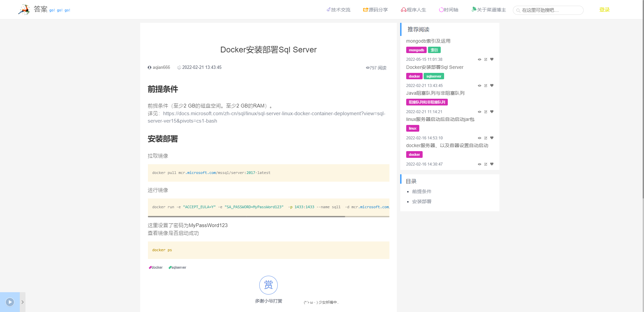This screenshot has width=644, height=312.
Task: Click the 阻塞队列和非阻塞队列 tag badge
Action: tap(427, 102)
